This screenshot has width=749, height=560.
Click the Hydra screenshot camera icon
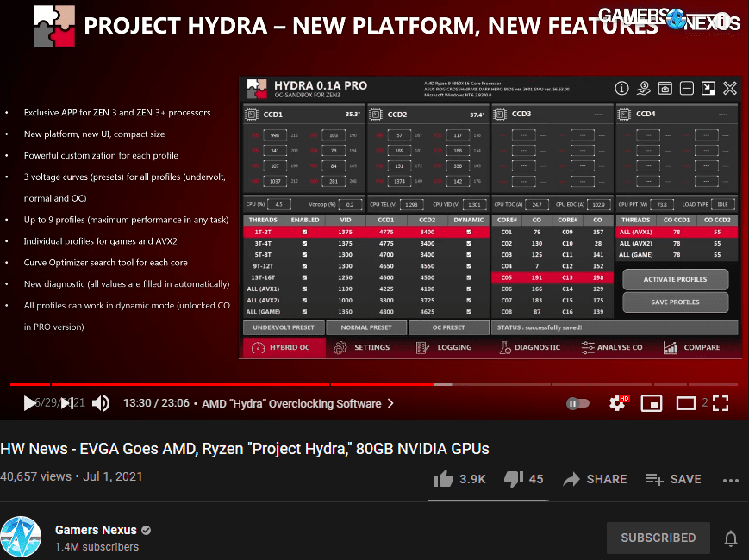(665, 89)
